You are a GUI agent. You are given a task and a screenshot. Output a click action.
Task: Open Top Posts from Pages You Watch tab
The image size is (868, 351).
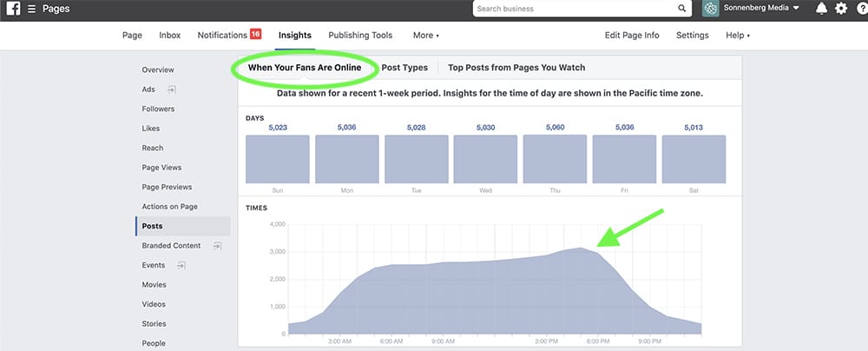516,68
